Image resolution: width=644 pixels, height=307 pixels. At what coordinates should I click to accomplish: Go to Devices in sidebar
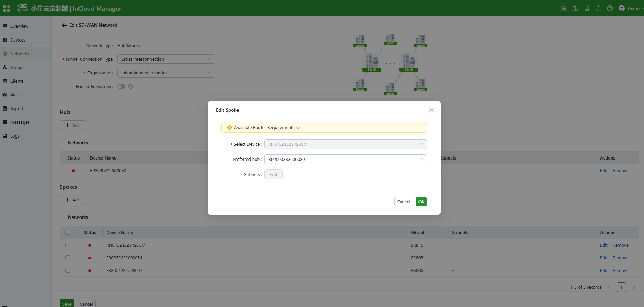(18, 40)
